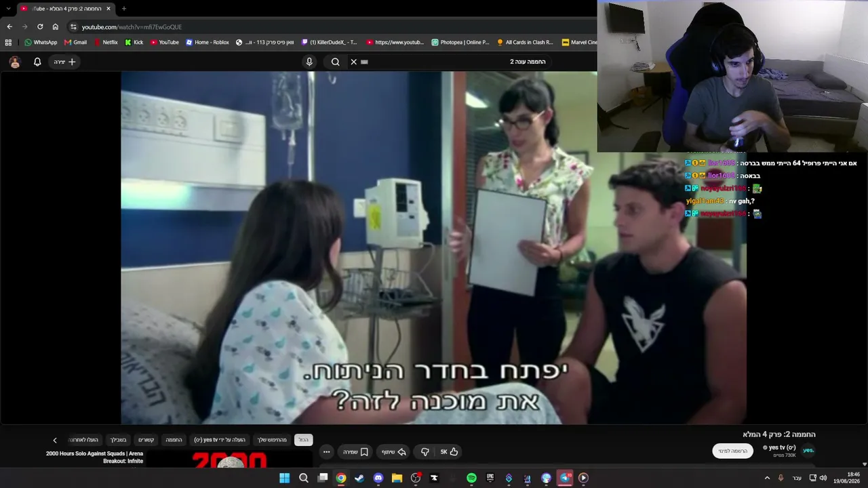Image resolution: width=868 pixels, height=488 pixels.
Task: Dislike the video with thumbs down
Action: pyautogui.click(x=425, y=451)
